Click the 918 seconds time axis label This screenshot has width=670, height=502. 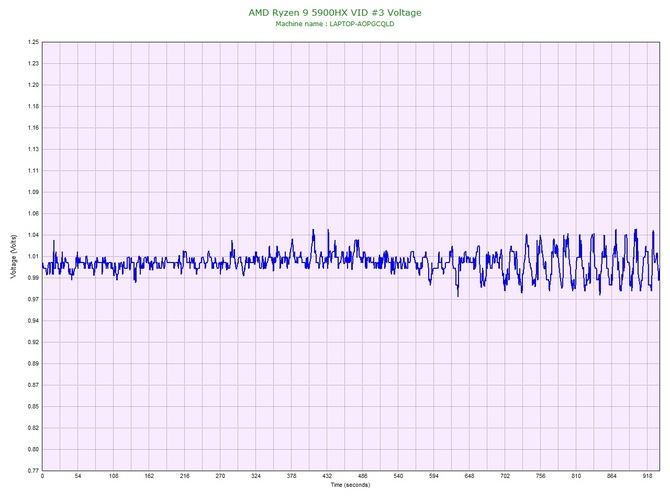coord(647,476)
